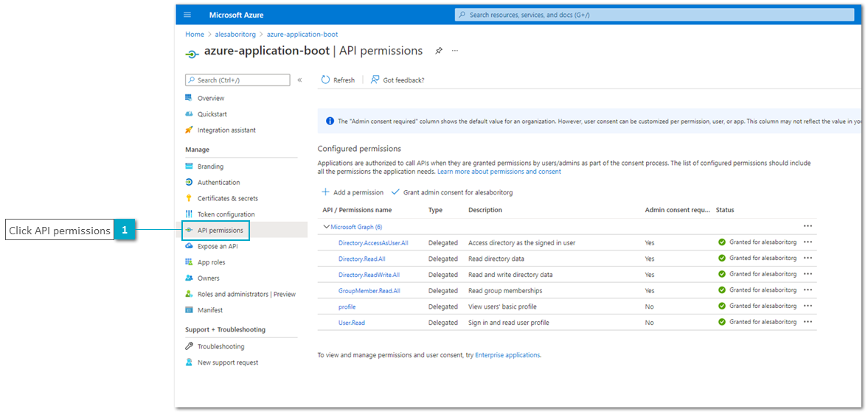Focus the sidebar Search (Ctrl+/) field

pos(237,80)
